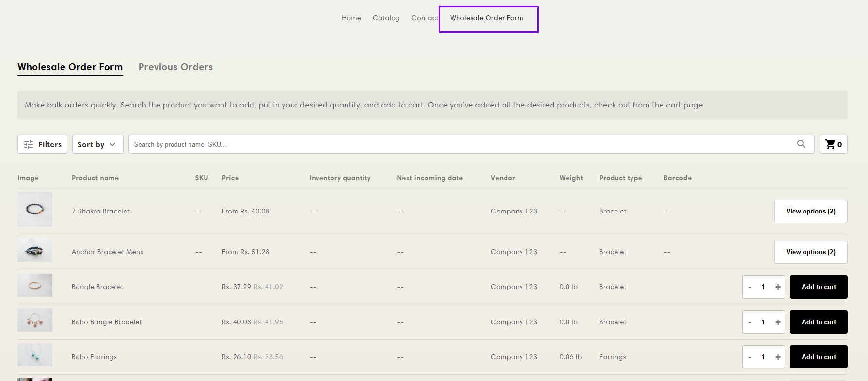Screen dimensions: 868x381
Task: Click the From Rs. 40.08 price
Action: (x=246, y=211)
